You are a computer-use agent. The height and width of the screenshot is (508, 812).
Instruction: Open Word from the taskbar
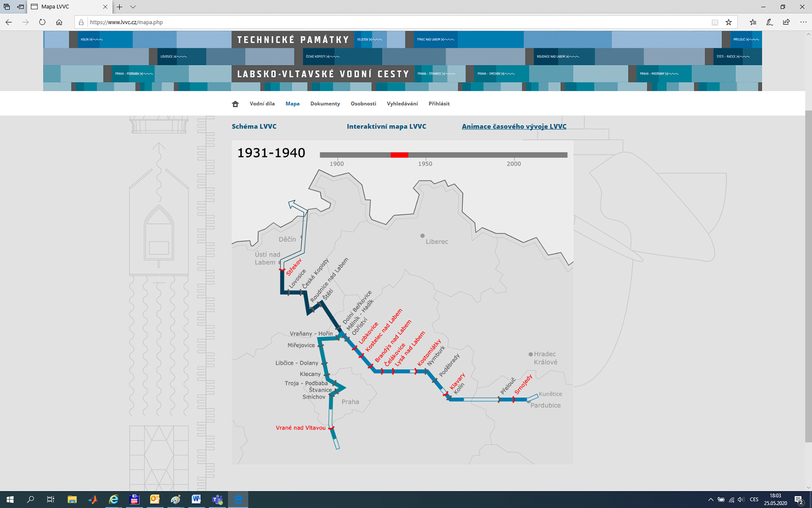coord(196,499)
